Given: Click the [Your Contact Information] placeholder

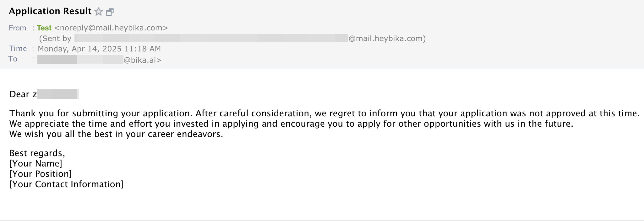Looking at the screenshot, I should [66, 184].
